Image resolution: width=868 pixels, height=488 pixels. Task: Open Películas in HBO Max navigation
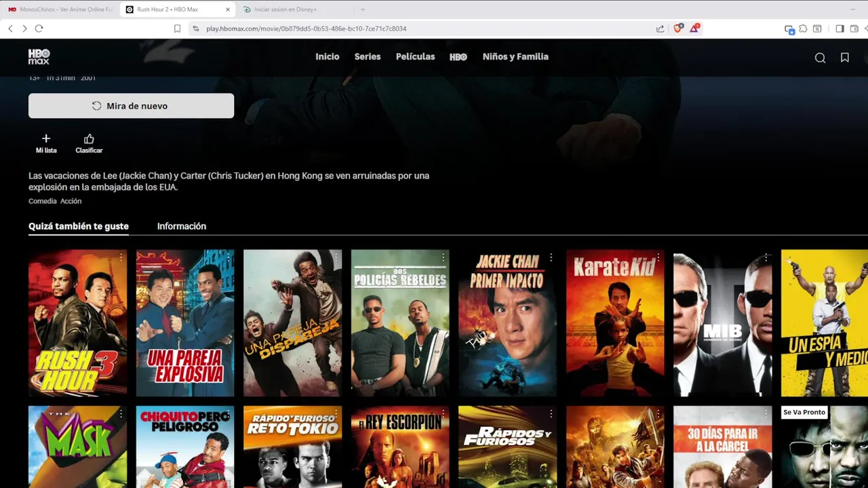[x=415, y=57]
